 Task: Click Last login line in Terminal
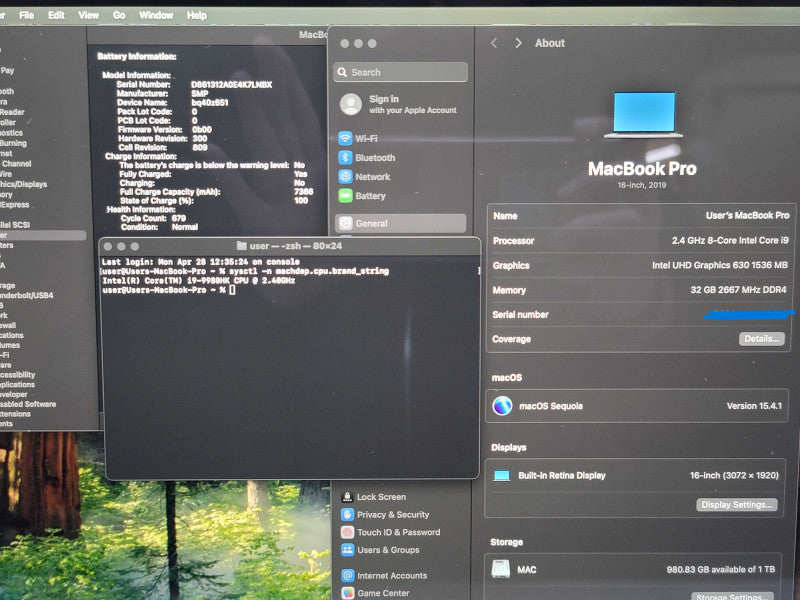[x=201, y=262]
